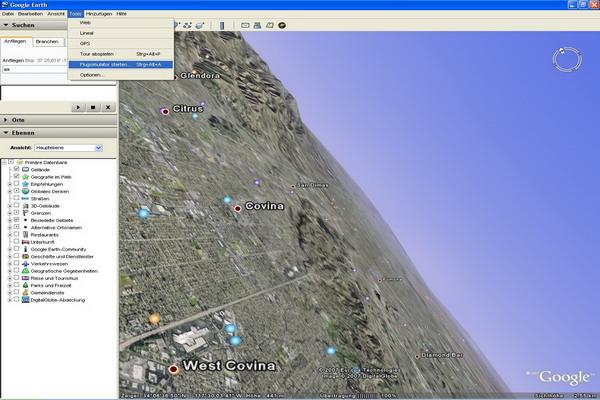Click the Globales Denken globe icon
Viewport: 600px width, 400px height.
tap(25, 191)
